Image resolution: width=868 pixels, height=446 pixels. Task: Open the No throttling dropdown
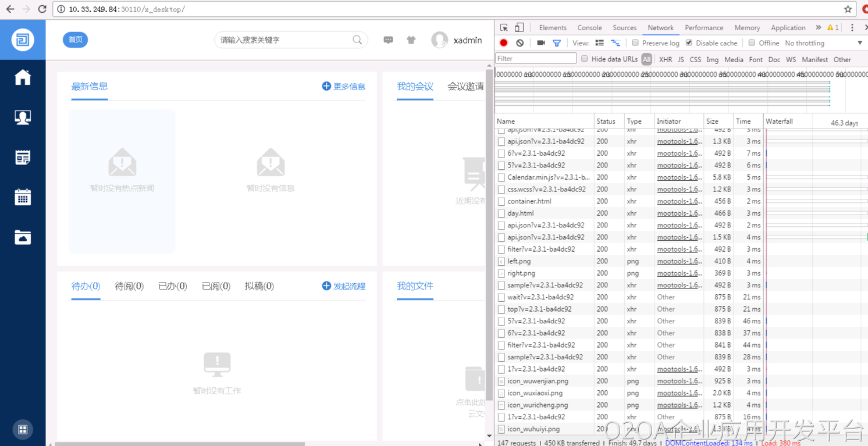(823, 43)
